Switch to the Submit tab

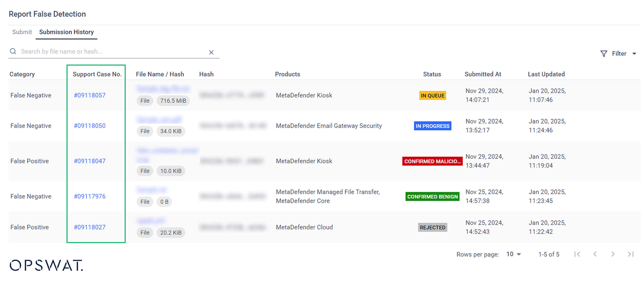click(x=22, y=32)
